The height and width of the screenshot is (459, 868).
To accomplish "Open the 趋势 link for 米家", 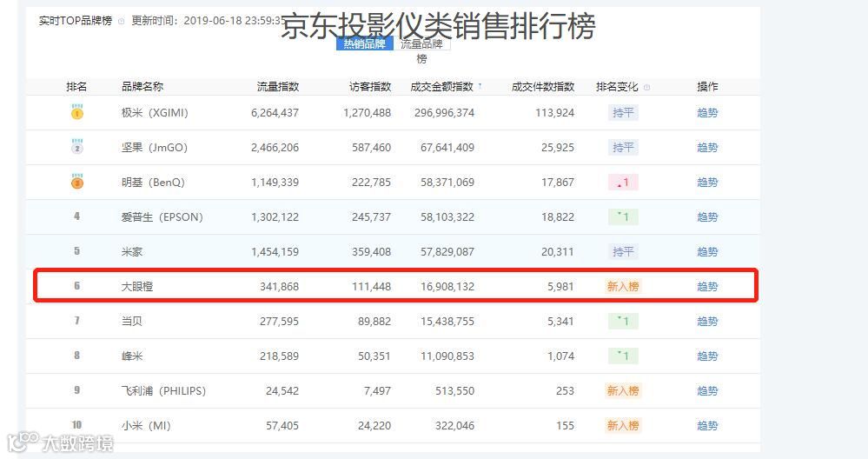I will click(x=707, y=252).
